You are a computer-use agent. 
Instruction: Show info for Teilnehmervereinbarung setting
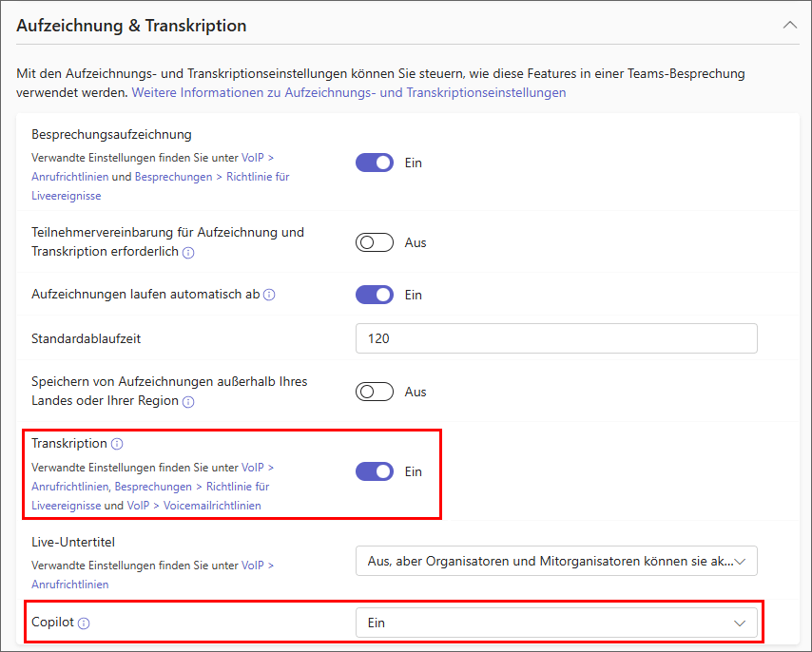pyautogui.click(x=188, y=253)
